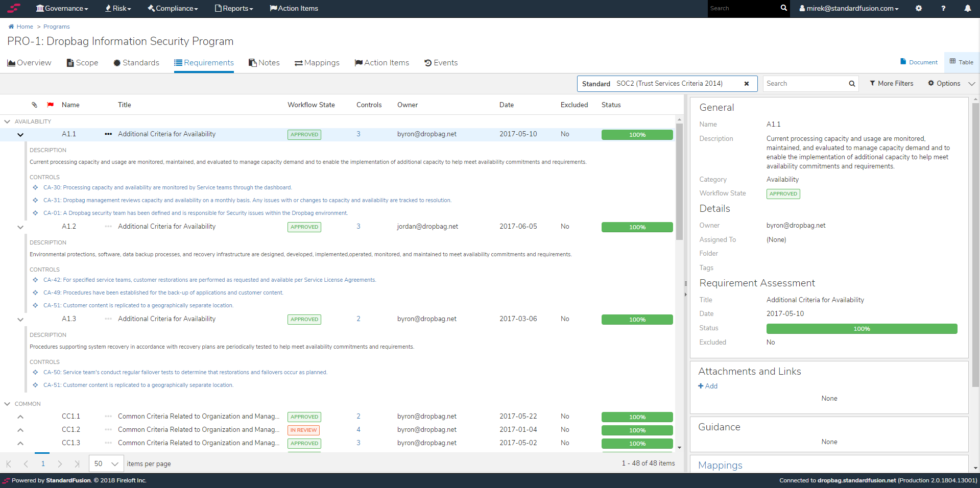Open the Reports menu
This screenshot has width=980, height=488.
tap(234, 8)
